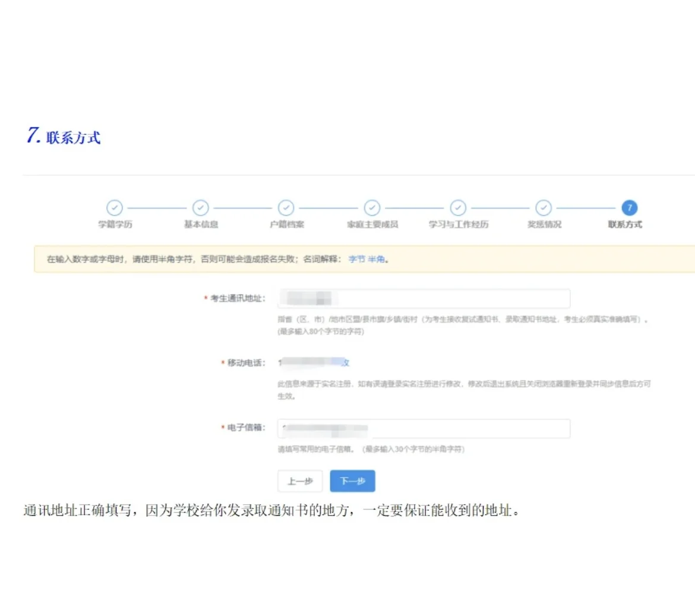Click the 奖惩情况 step checkmark circle

543,209
